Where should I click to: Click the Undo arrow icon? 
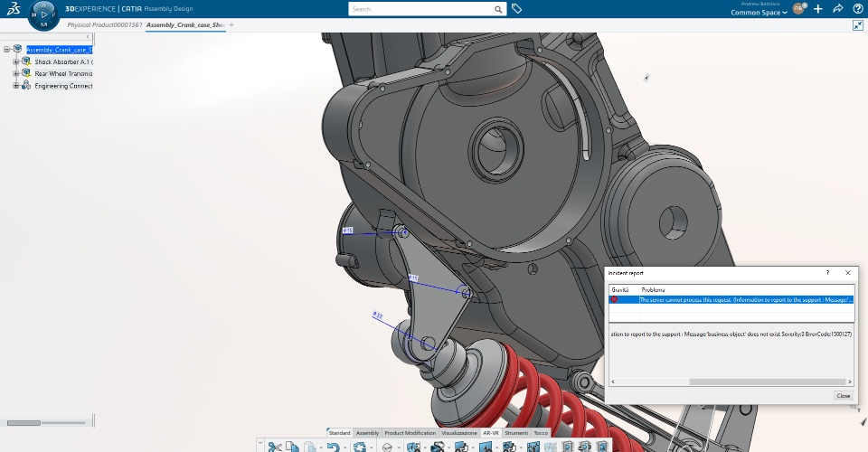[333, 447]
